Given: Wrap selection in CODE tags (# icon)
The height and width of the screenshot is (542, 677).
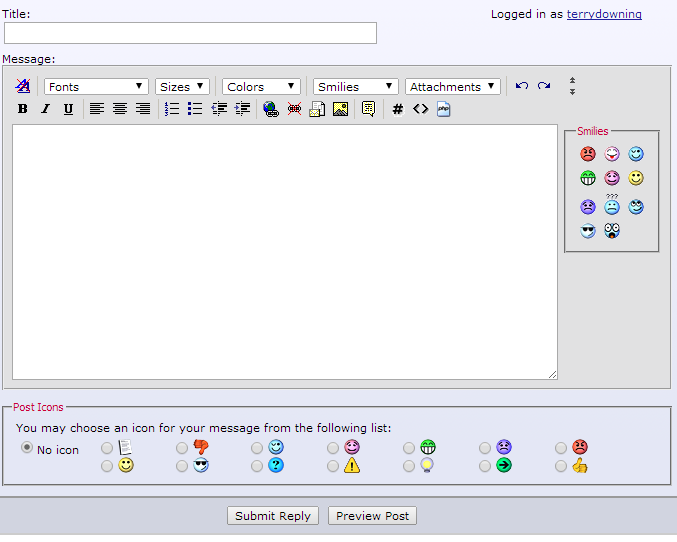Looking at the screenshot, I should (398, 109).
